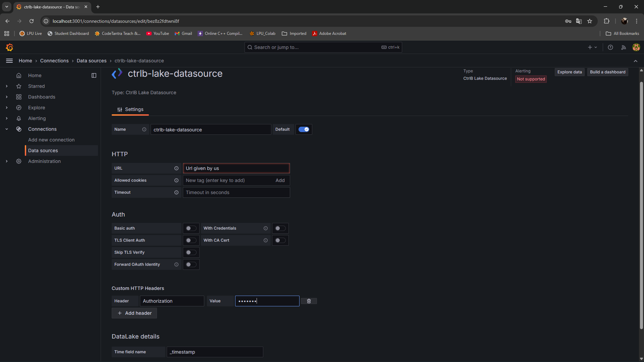Open Add new connection menu item
Screen dimensions: 644x362
click(51, 140)
